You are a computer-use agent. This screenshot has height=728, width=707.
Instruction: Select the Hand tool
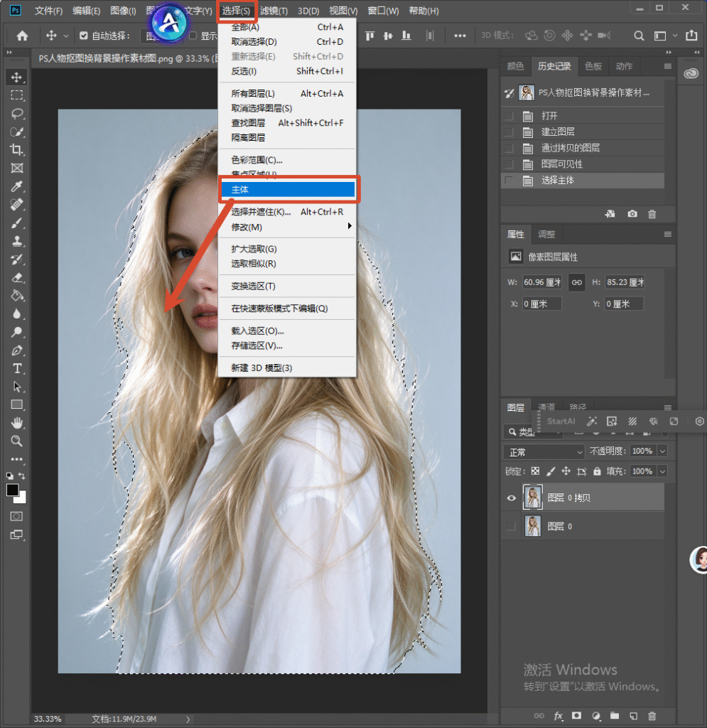point(17,423)
